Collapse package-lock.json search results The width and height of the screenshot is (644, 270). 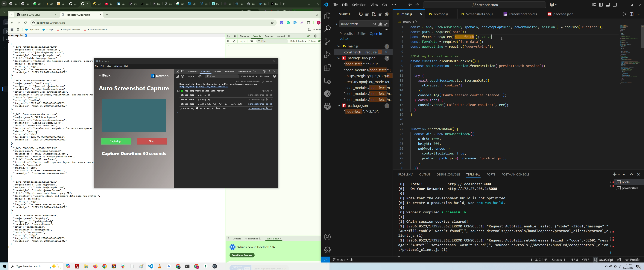[x=339, y=58]
